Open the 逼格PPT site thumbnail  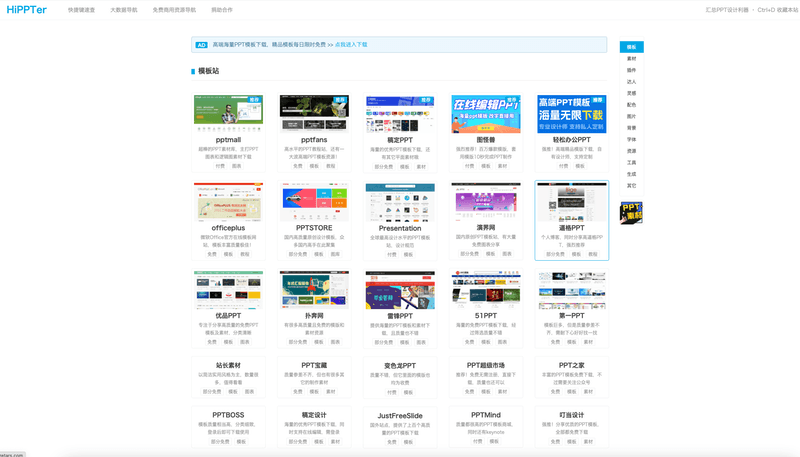(x=571, y=202)
